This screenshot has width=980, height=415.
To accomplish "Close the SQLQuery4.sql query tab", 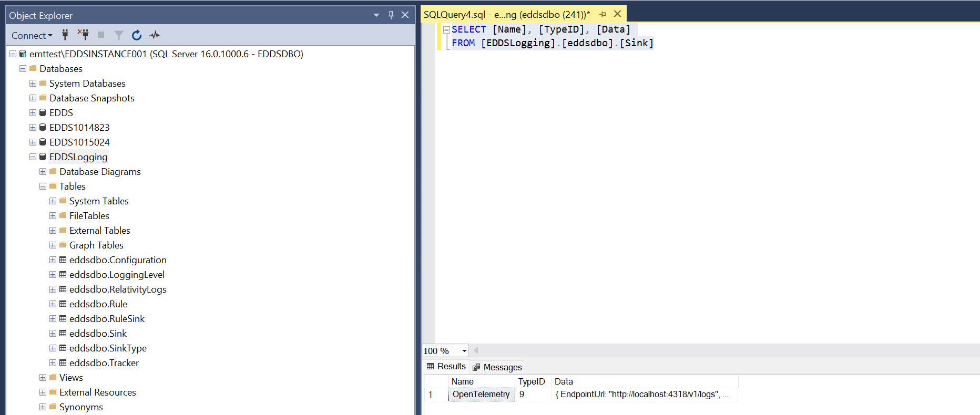I will click(x=618, y=14).
